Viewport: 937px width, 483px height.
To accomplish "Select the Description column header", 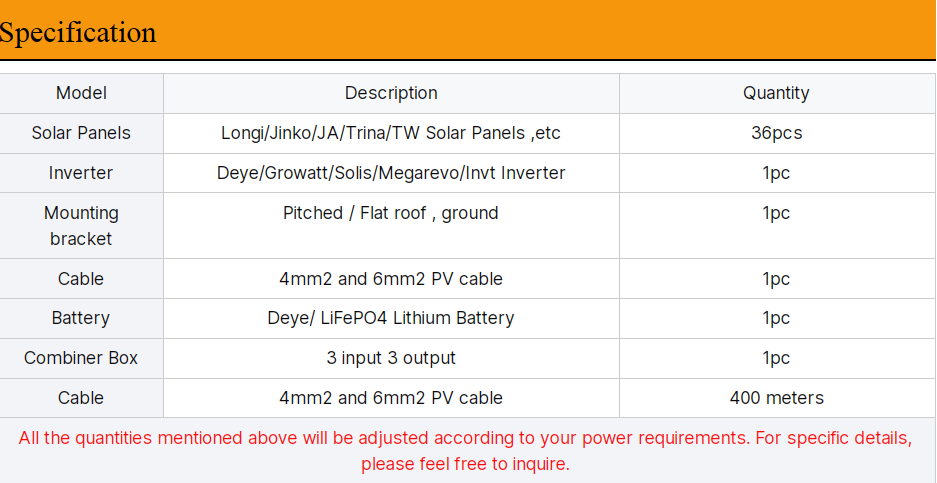I will point(391,93).
